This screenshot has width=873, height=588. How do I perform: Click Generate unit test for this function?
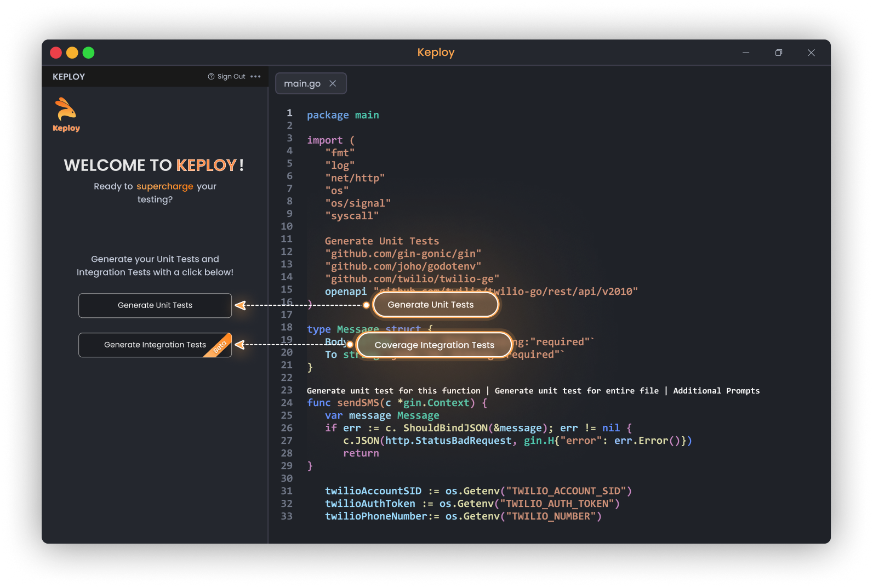[x=393, y=391]
